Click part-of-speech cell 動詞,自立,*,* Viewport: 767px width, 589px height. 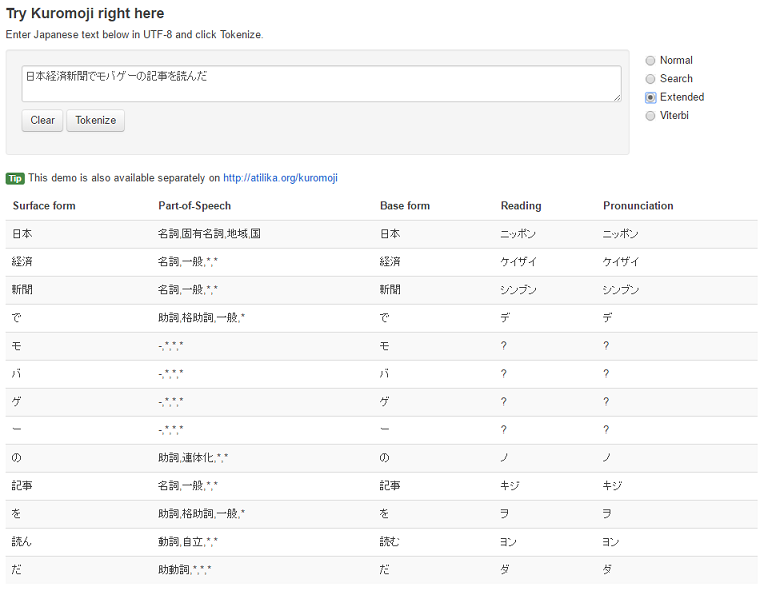188,542
